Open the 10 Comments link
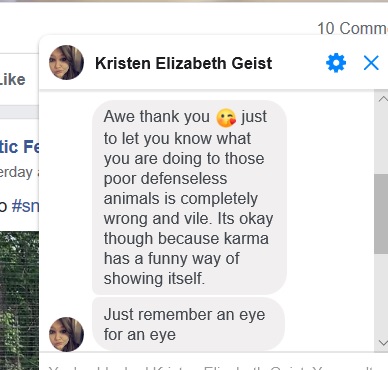This screenshot has height=370, width=388. coord(352,28)
